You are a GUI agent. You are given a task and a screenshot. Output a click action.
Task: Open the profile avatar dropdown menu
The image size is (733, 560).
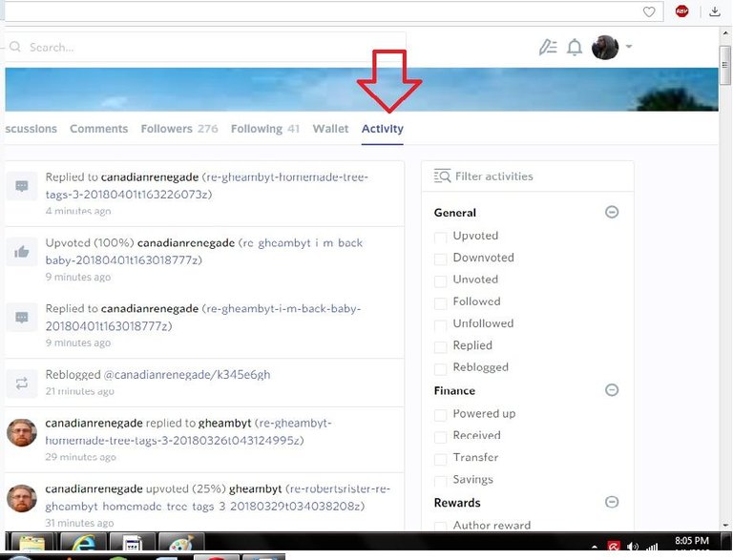tap(613, 48)
